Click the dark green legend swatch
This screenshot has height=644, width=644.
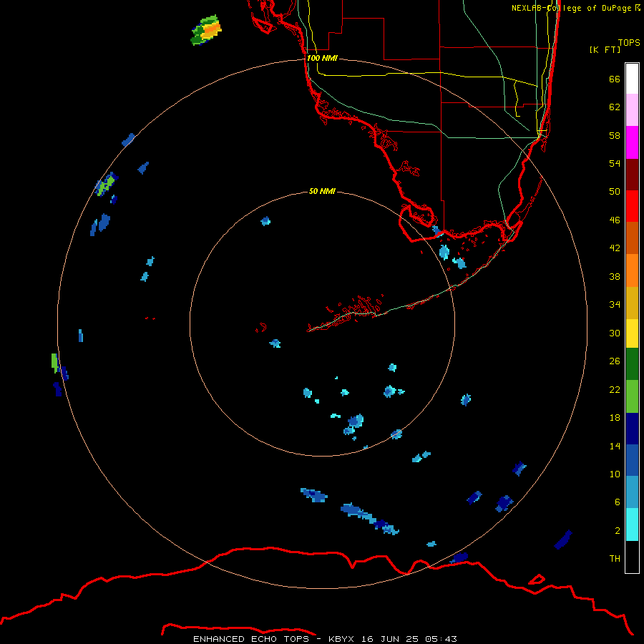click(x=632, y=364)
